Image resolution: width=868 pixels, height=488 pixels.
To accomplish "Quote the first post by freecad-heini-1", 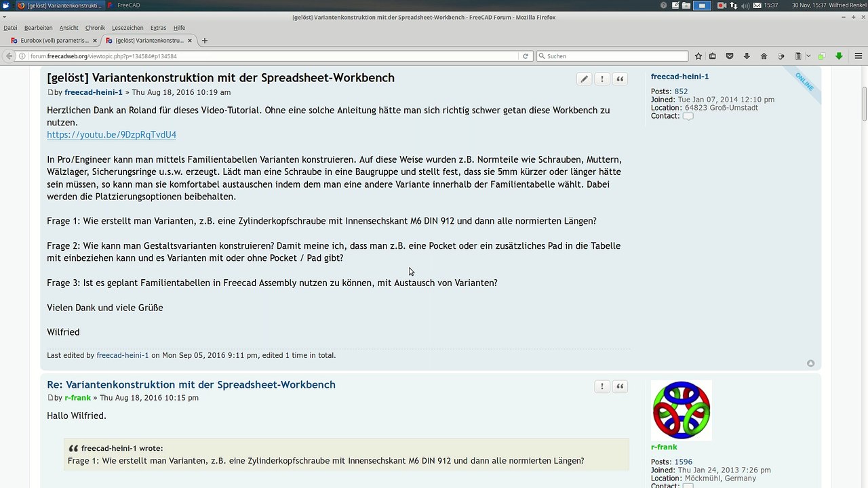I will click(x=620, y=79).
